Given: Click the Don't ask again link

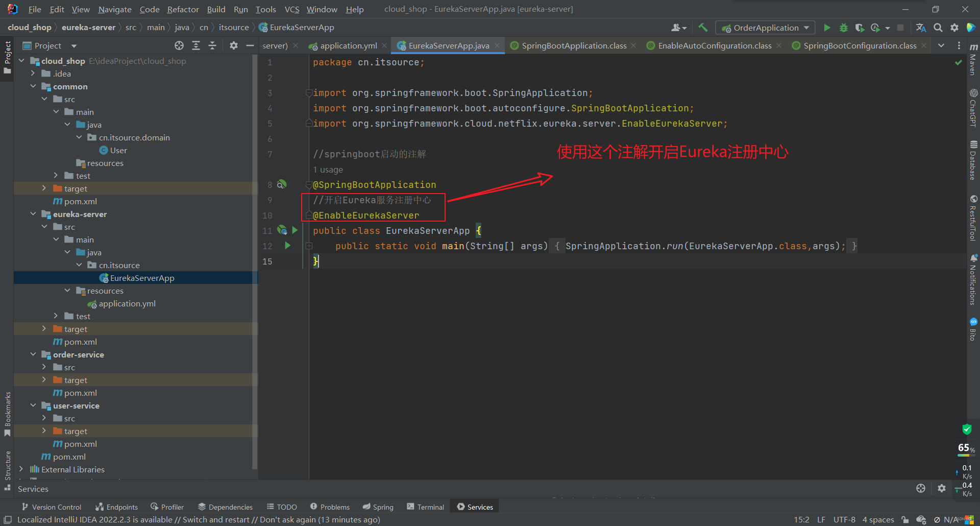Looking at the screenshot, I should pyautogui.click(x=287, y=519).
